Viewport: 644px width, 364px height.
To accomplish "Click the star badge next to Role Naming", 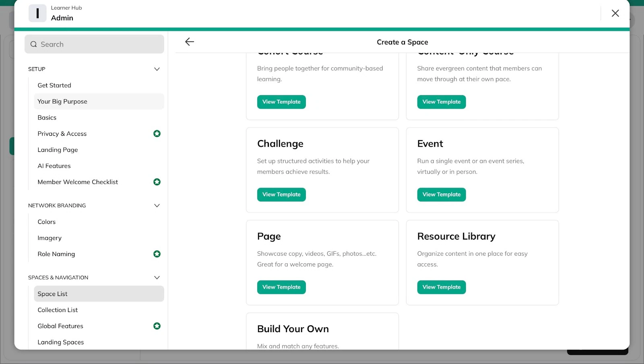I will pos(157,254).
